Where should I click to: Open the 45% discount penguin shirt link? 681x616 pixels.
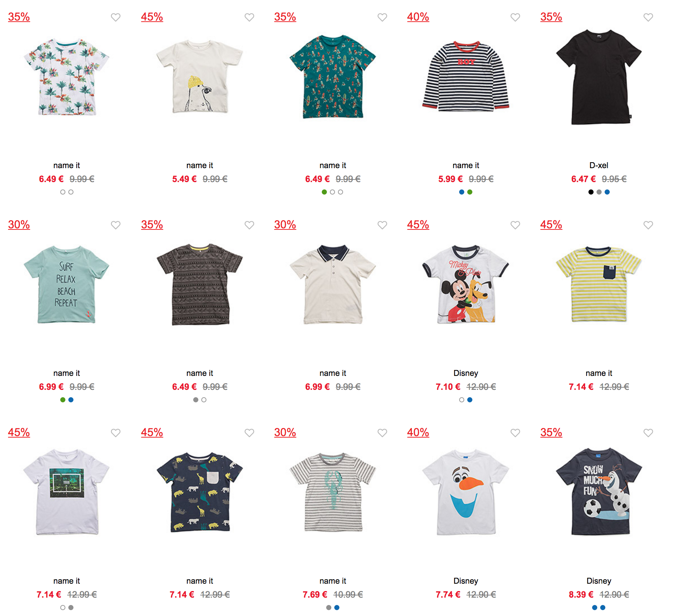click(x=152, y=17)
